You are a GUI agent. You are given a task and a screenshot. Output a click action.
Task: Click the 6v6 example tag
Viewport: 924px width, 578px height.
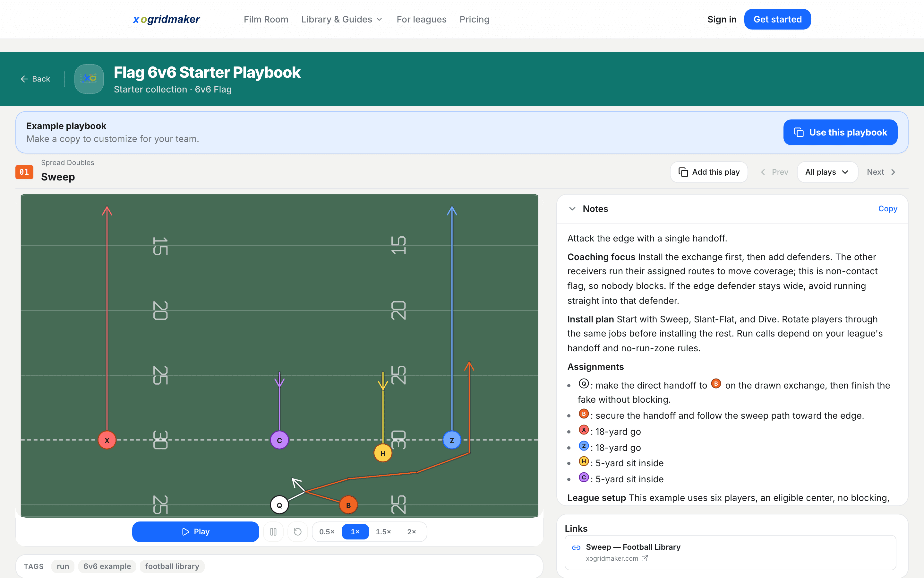[107, 566]
